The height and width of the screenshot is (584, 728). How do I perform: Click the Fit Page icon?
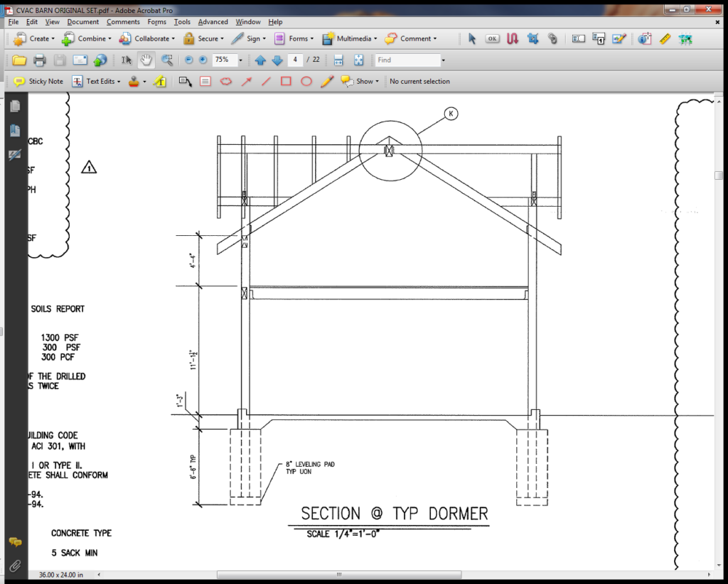coord(358,60)
